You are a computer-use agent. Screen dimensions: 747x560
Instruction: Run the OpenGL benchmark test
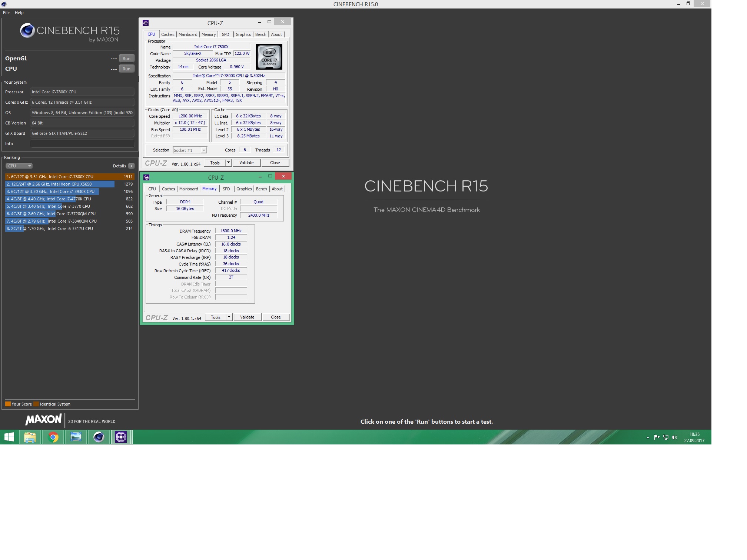pyautogui.click(x=126, y=59)
